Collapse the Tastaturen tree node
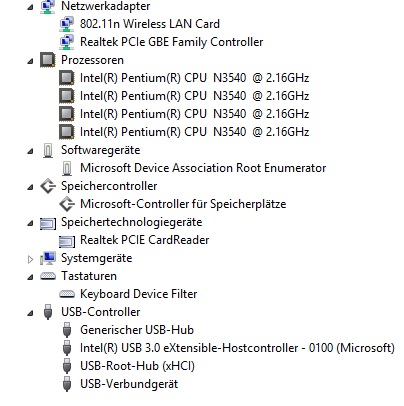 [x=30, y=277]
